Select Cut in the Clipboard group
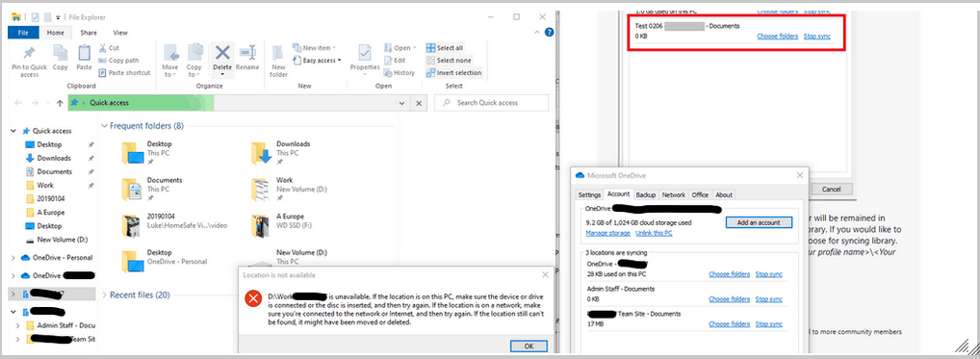This screenshot has width=980, height=359. pyautogui.click(x=109, y=48)
